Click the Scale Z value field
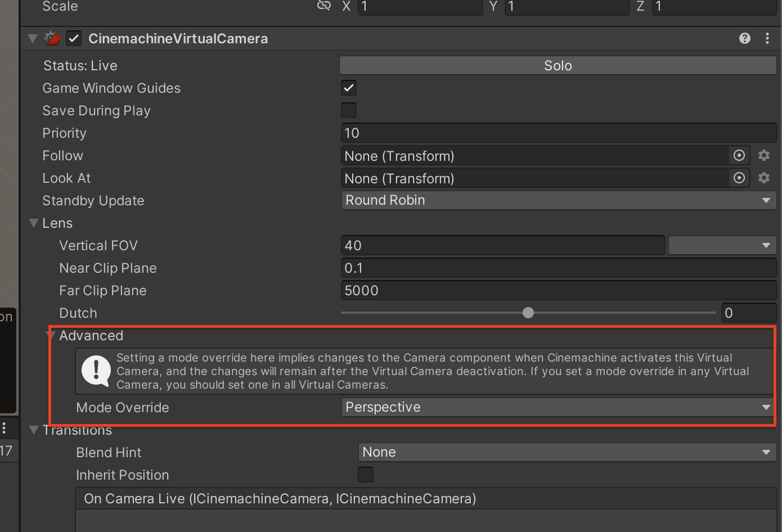Image resolution: width=782 pixels, height=532 pixels. coord(714,7)
